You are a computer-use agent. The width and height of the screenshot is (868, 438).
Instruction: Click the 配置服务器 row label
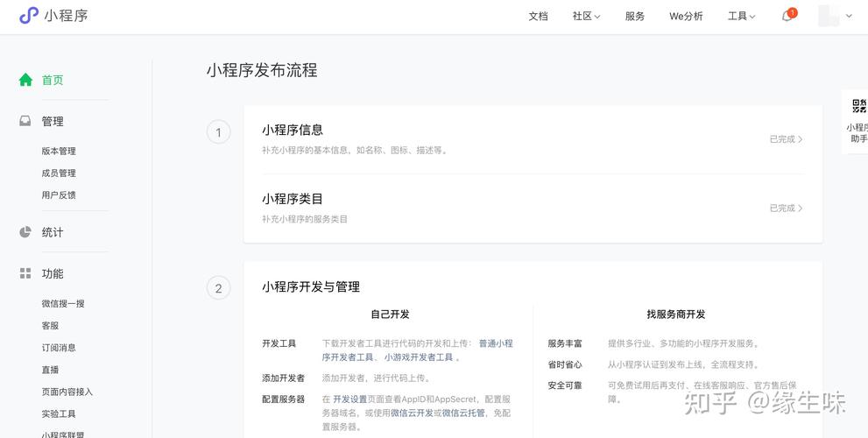[284, 399]
